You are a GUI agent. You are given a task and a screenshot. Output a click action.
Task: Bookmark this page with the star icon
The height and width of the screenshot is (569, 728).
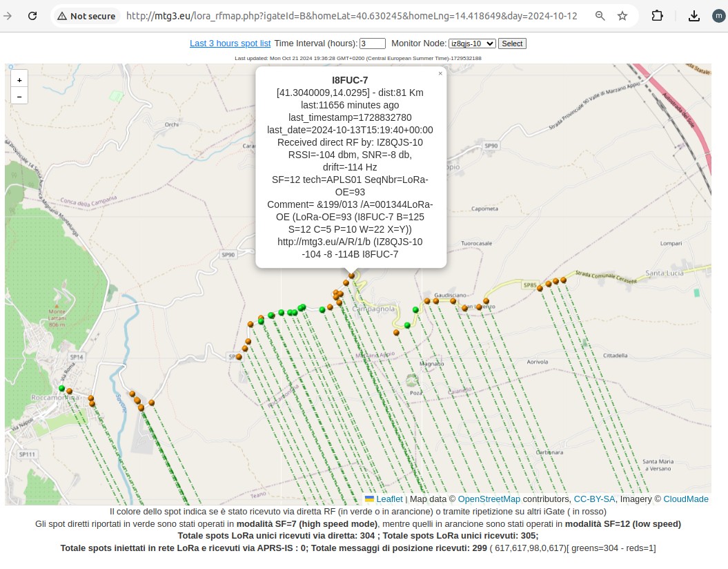pos(622,16)
